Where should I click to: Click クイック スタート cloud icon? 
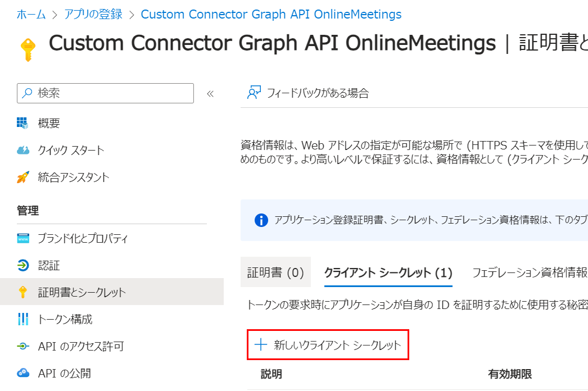point(22,150)
